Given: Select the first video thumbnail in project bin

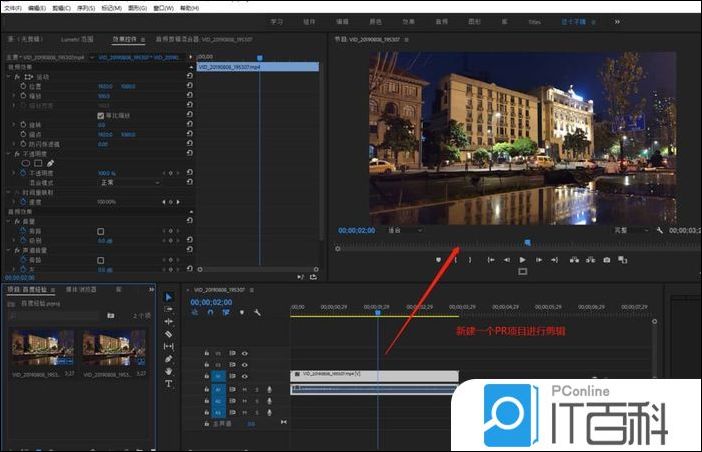Looking at the screenshot, I should tap(42, 348).
